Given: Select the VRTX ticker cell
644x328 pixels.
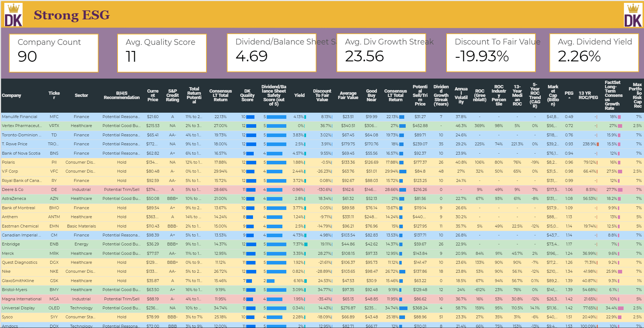Looking at the screenshot, I should (54, 126).
